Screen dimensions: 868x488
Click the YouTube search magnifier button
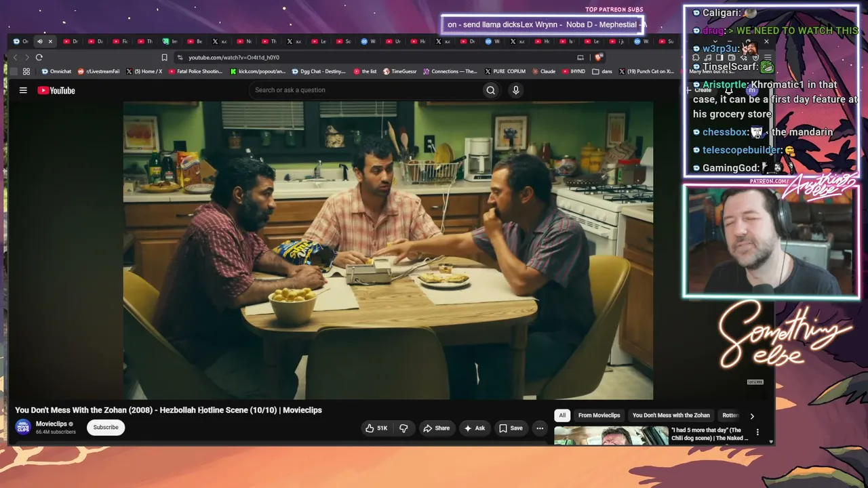coord(491,90)
